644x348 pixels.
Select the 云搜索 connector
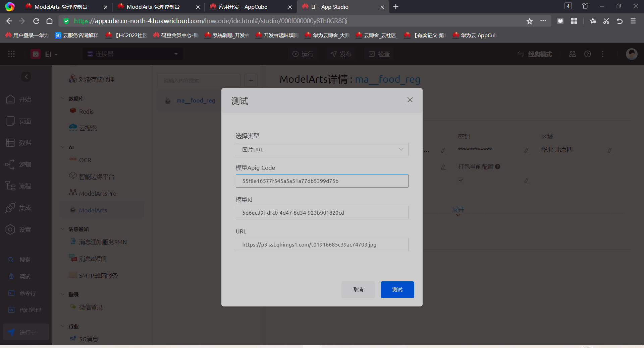click(x=83, y=128)
